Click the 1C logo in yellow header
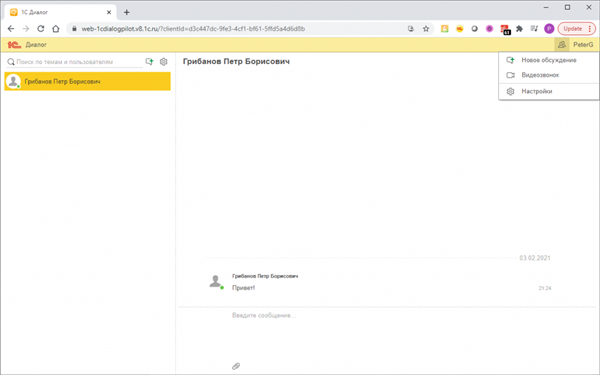 point(14,45)
